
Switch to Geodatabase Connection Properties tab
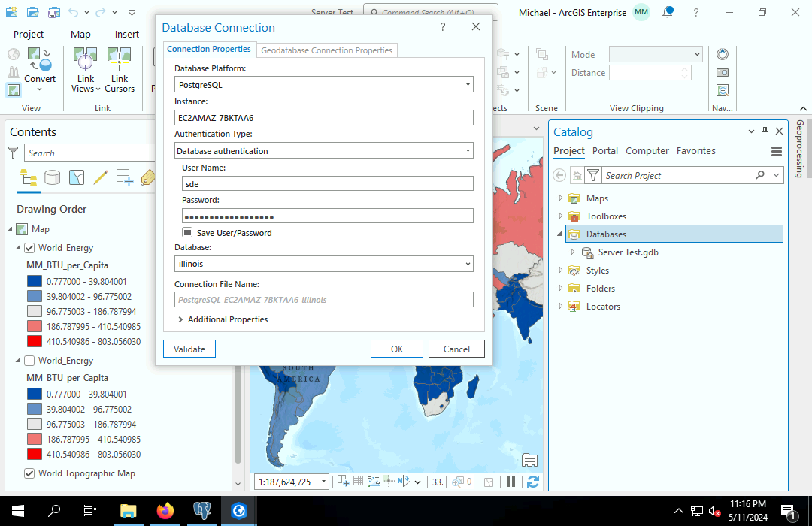tap(327, 50)
